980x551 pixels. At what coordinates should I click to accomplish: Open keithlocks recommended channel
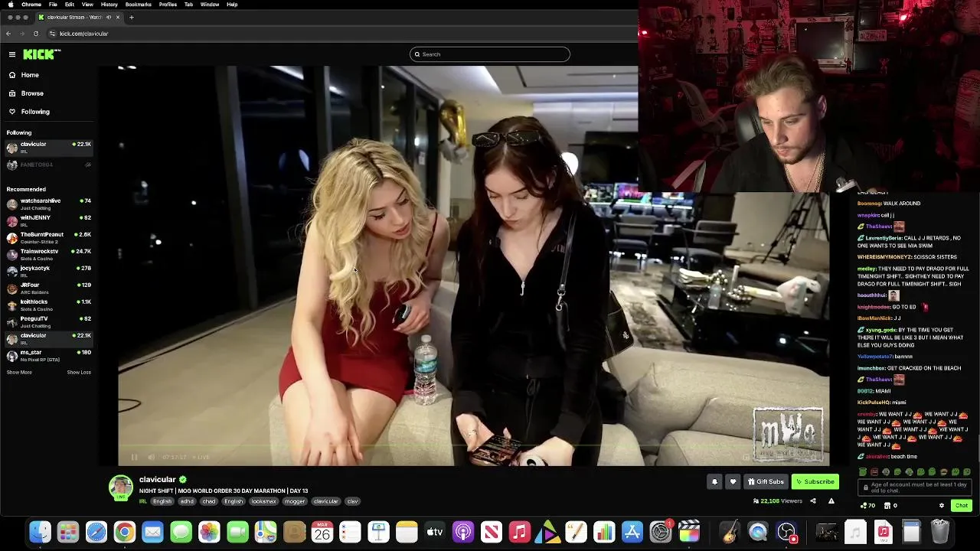[49, 305]
